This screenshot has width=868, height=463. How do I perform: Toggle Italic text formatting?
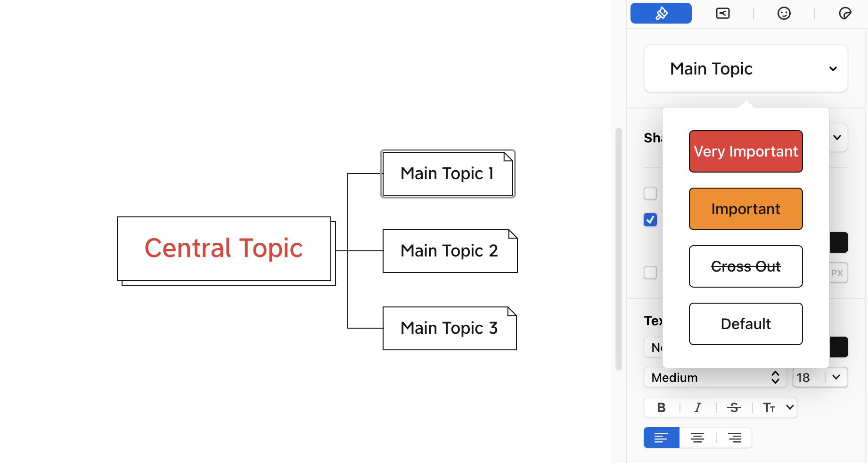click(697, 407)
